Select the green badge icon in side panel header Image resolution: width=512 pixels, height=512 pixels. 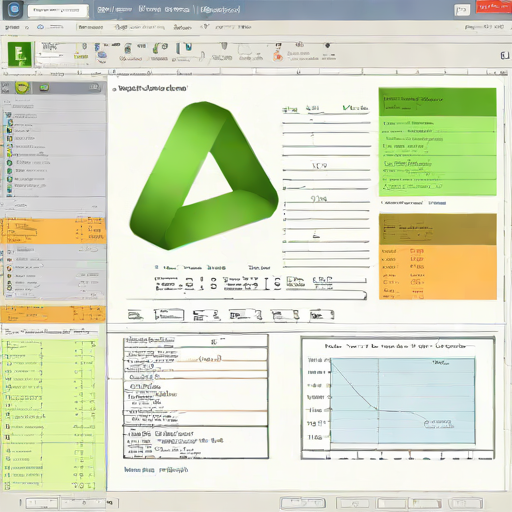point(44,88)
